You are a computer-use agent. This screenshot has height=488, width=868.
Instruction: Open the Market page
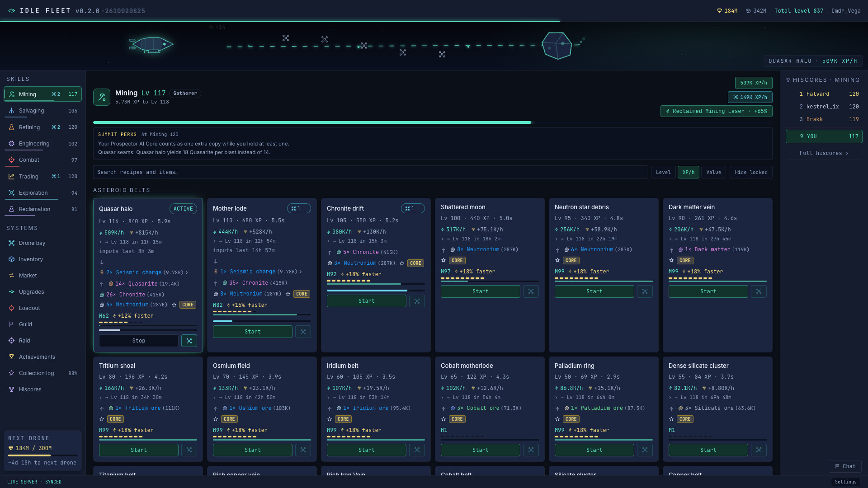point(42,276)
